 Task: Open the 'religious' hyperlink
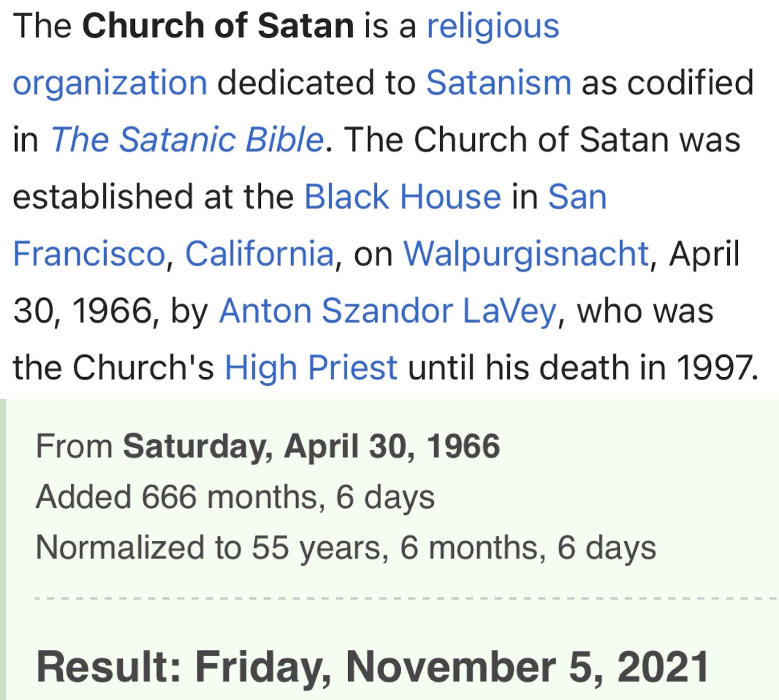492,26
